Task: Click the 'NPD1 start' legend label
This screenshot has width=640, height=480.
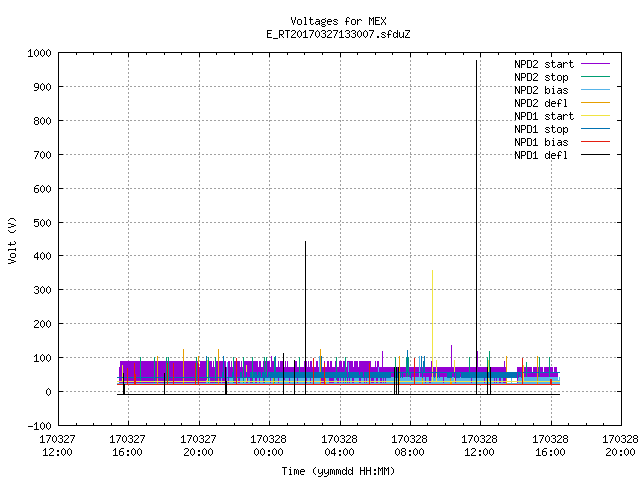Action: tap(544, 116)
